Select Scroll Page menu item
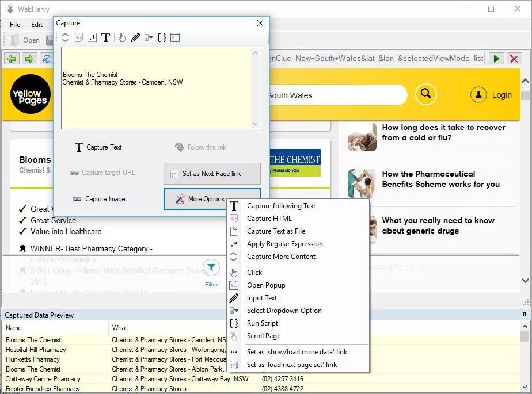The image size is (532, 394). [298, 336]
